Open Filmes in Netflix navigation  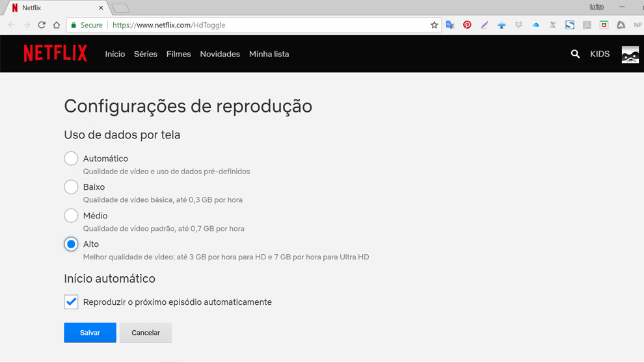tap(179, 54)
